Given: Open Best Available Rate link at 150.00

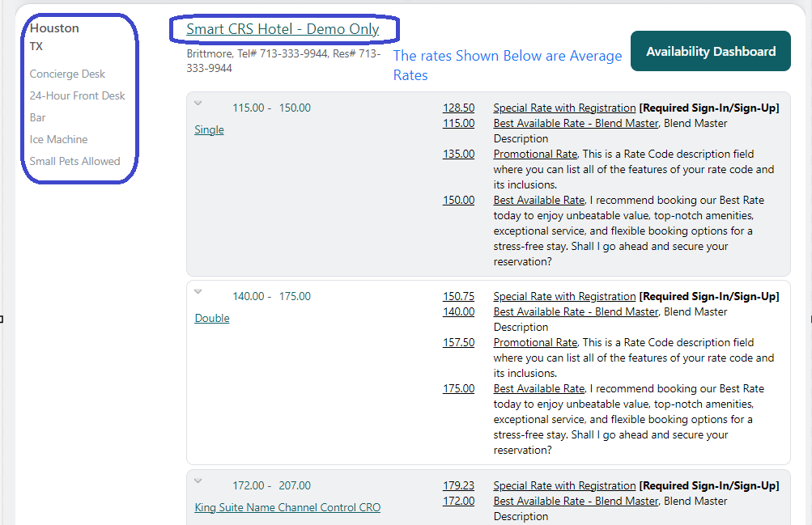Looking at the screenshot, I should 539,200.
